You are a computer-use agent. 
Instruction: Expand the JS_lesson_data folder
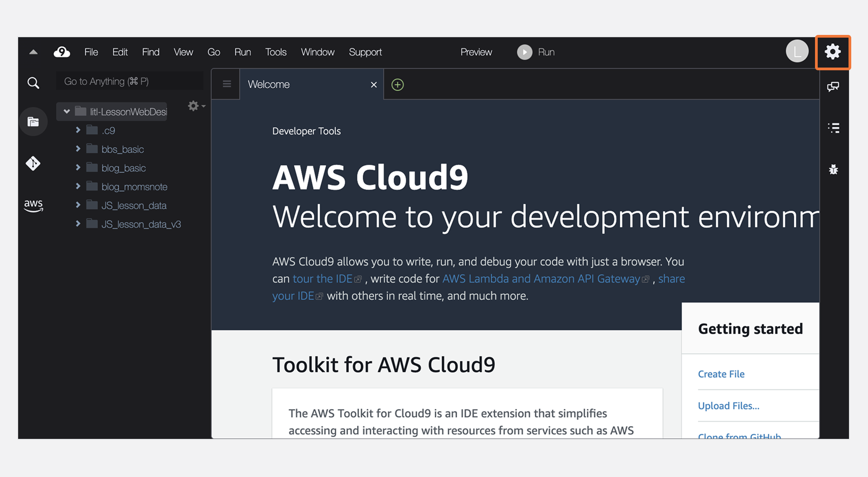click(78, 205)
